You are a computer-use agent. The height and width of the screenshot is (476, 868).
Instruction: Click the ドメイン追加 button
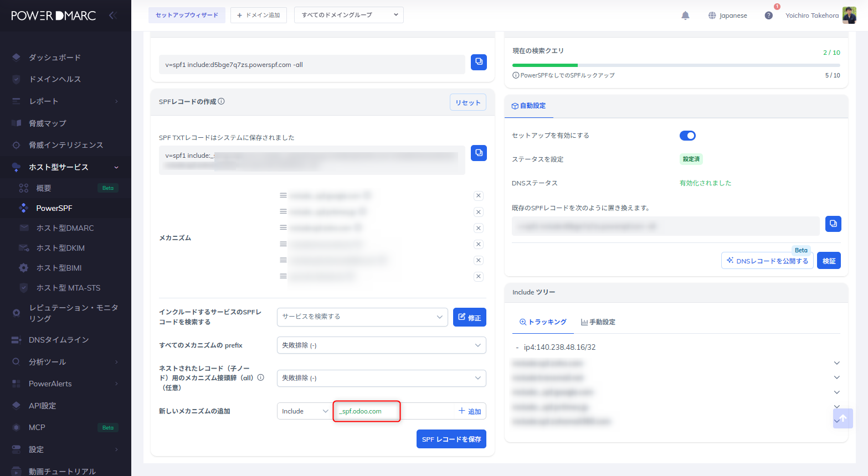[x=259, y=15]
